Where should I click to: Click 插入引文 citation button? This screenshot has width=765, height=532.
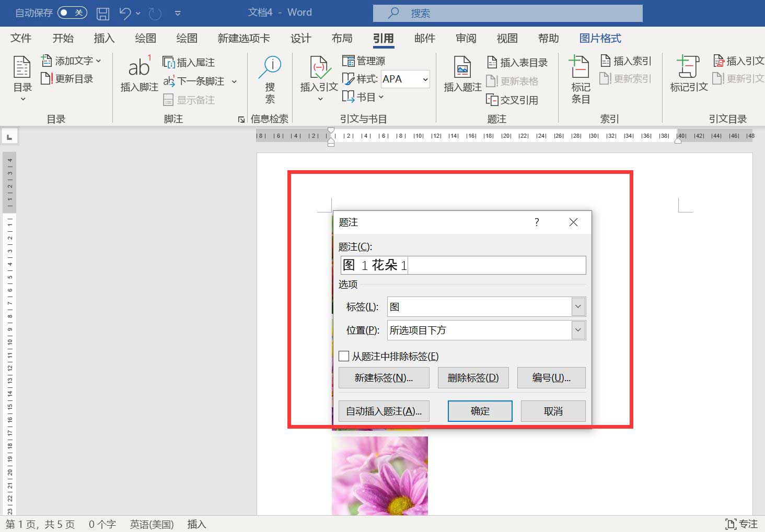coord(319,78)
